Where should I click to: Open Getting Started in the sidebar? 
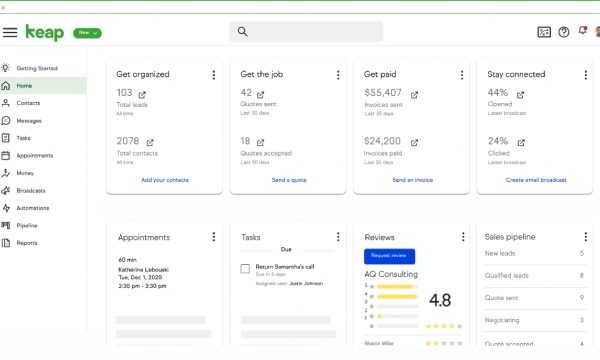coord(37,68)
